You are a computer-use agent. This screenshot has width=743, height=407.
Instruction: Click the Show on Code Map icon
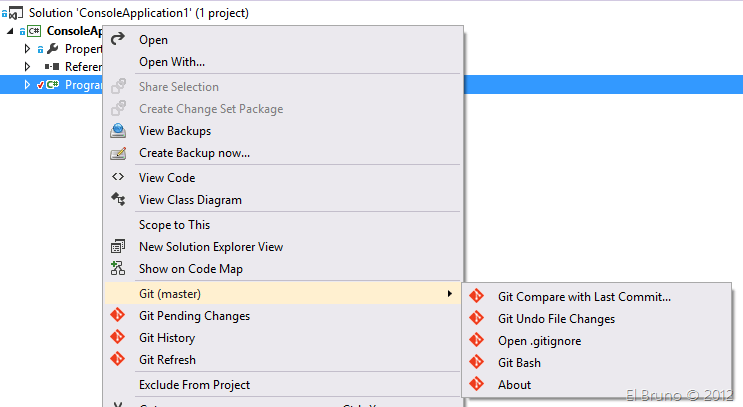118,269
